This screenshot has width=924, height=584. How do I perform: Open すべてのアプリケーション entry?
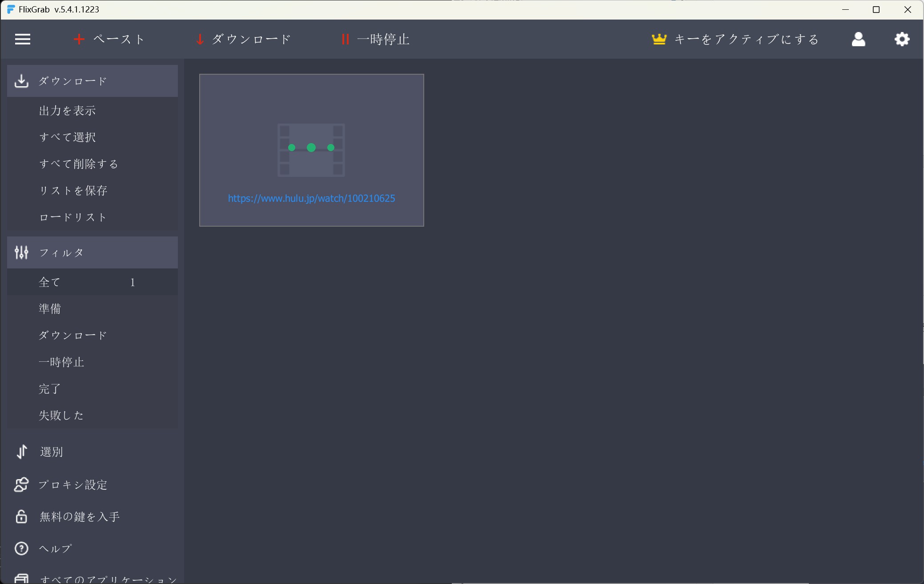click(92, 578)
